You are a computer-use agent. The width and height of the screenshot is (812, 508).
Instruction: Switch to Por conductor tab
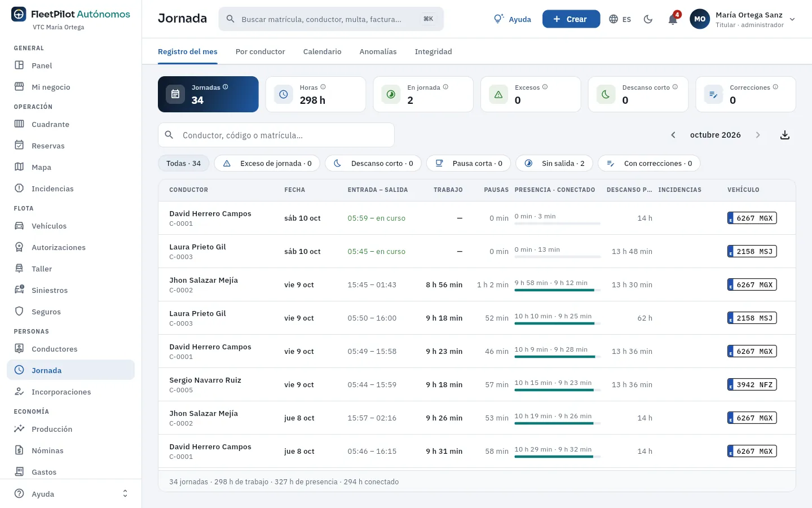click(260, 51)
